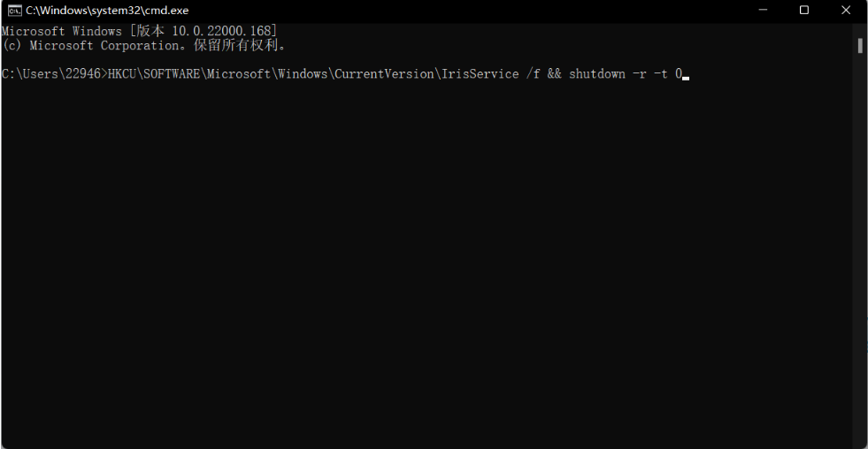Viewport: 868px width, 449px height.
Task: Click the -r flag after shutdown
Action: pyautogui.click(x=640, y=74)
